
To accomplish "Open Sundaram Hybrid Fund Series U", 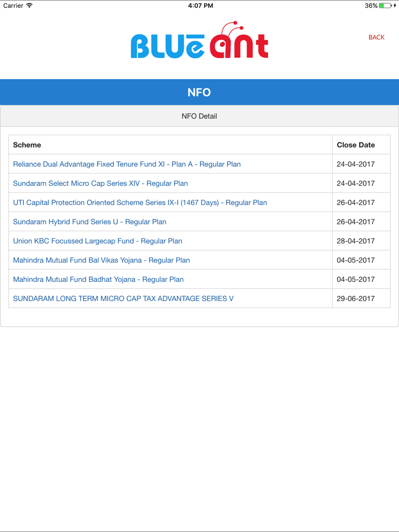I will 90,221.
